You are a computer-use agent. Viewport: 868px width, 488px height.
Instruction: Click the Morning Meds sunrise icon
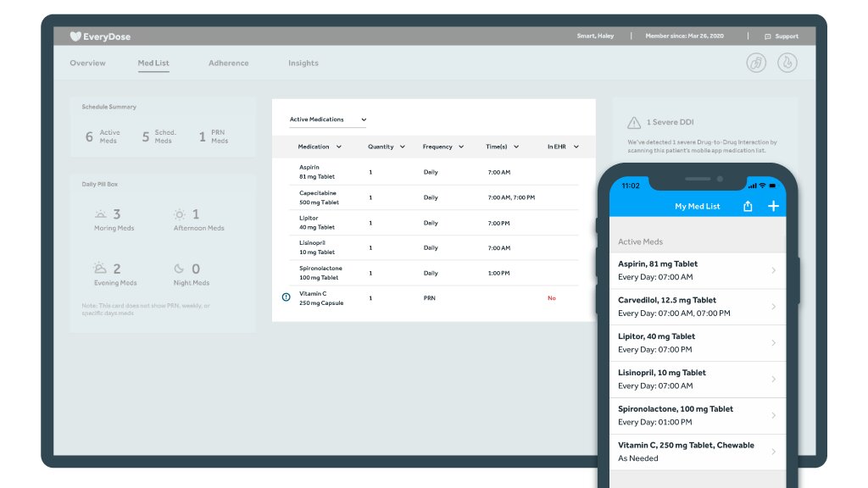pyautogui.click(x=100, y=214)
